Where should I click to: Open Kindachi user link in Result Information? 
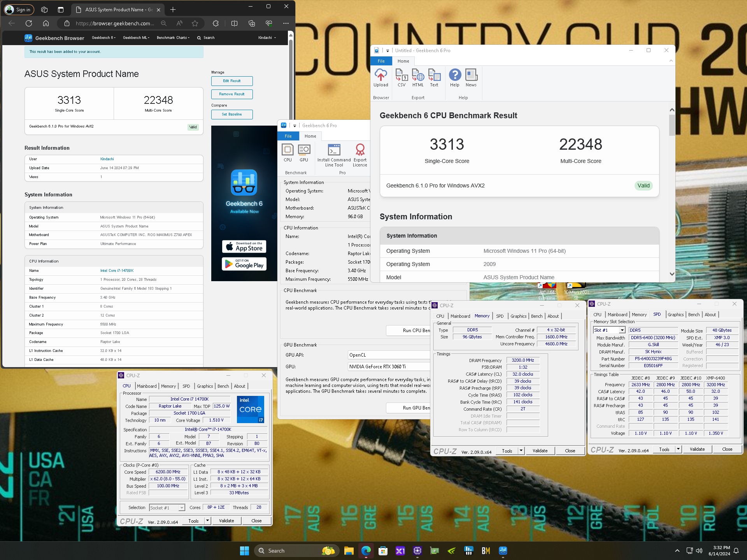(107, 159)
